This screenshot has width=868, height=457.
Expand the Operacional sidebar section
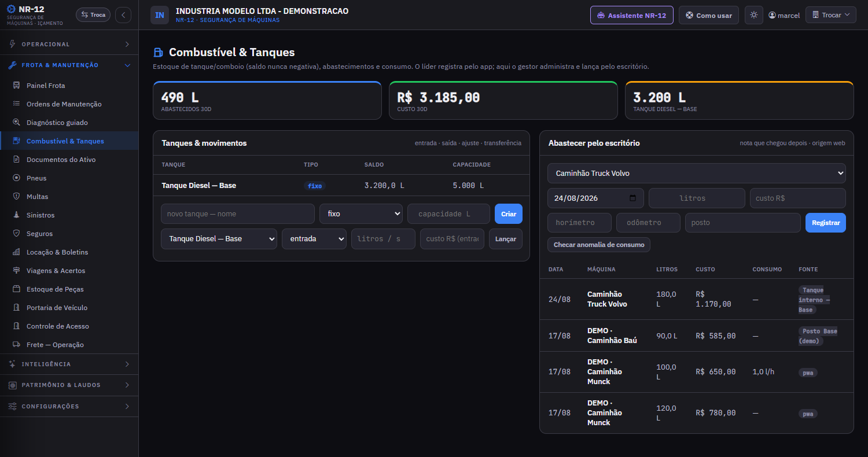pyautogui.click(x=69, y=44)
